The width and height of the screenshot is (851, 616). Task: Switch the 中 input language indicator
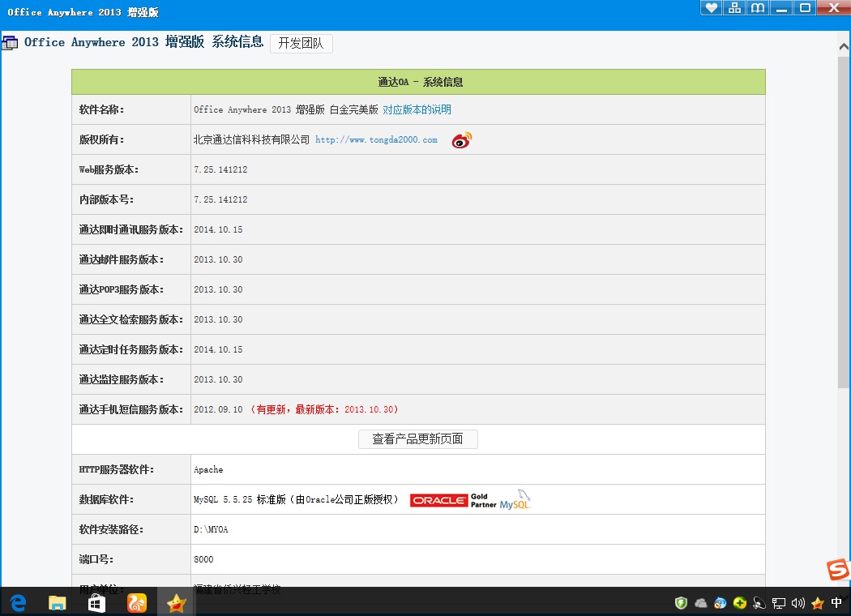pyautogui.click(x=836, y=603)
